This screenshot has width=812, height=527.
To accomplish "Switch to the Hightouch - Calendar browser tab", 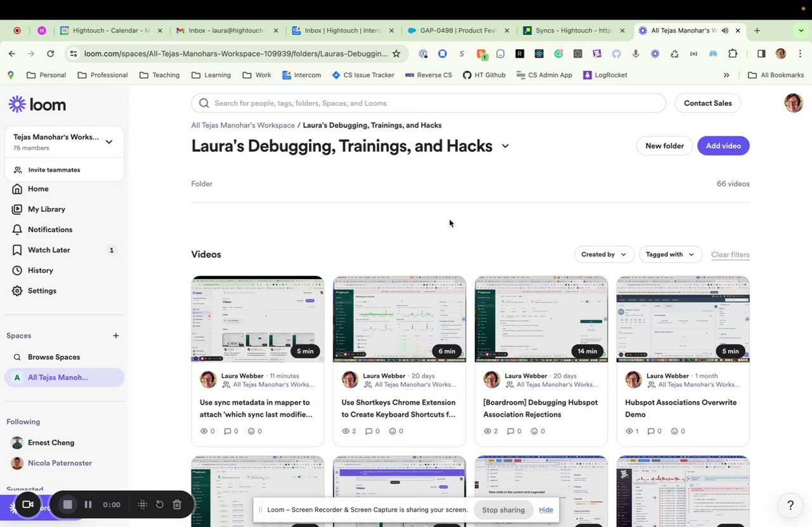I will 112,30.
